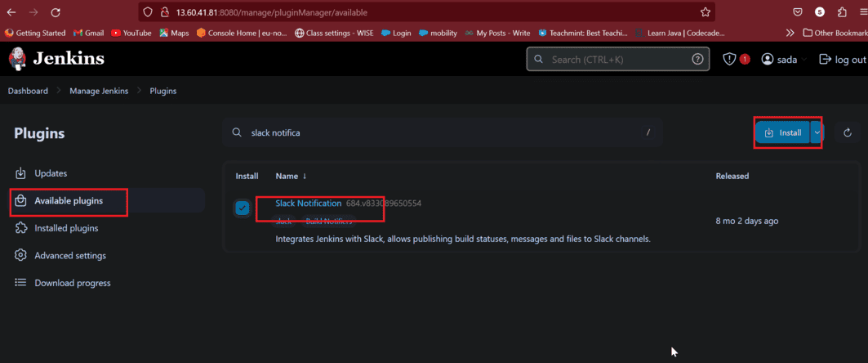Click the Released column header
Viewport: 868px width, 363px height.
(732, 177)
